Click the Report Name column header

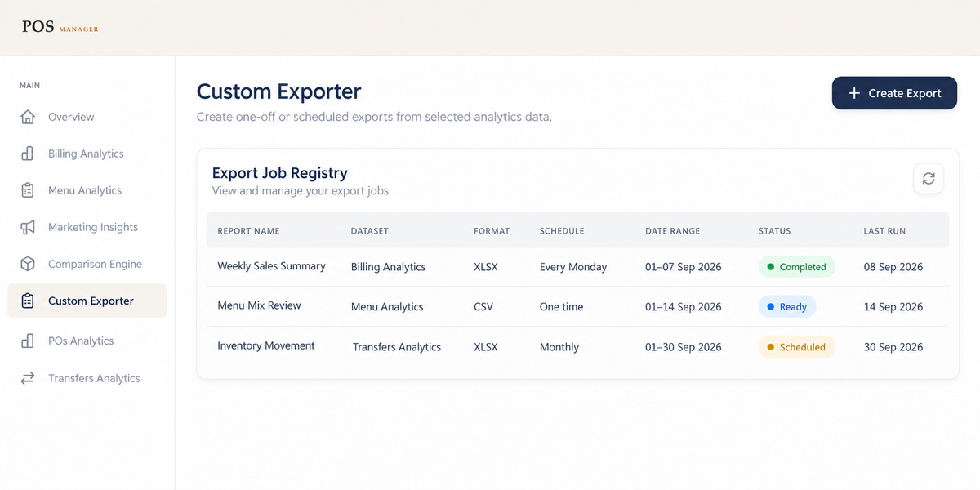[248, 231]
